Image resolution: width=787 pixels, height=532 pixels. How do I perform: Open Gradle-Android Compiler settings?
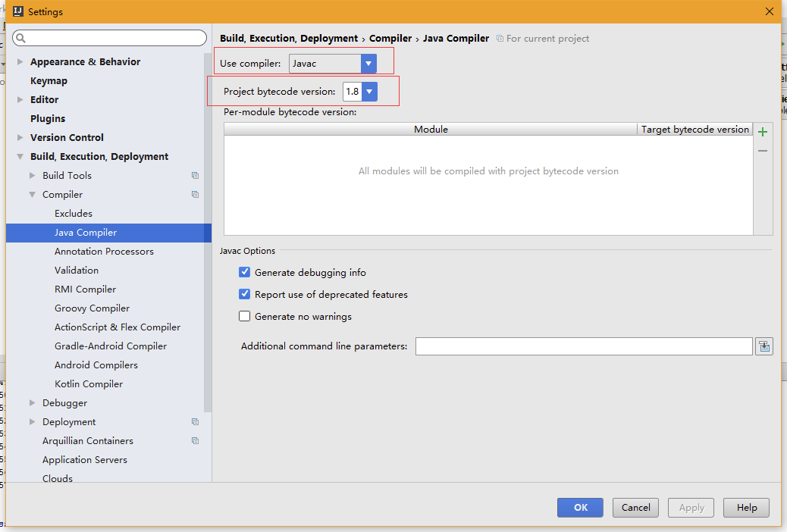[x=111, y=346]
